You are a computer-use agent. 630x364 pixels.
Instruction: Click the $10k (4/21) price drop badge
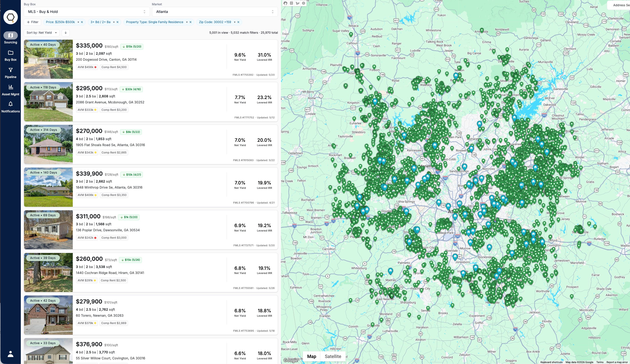point(131,175)
